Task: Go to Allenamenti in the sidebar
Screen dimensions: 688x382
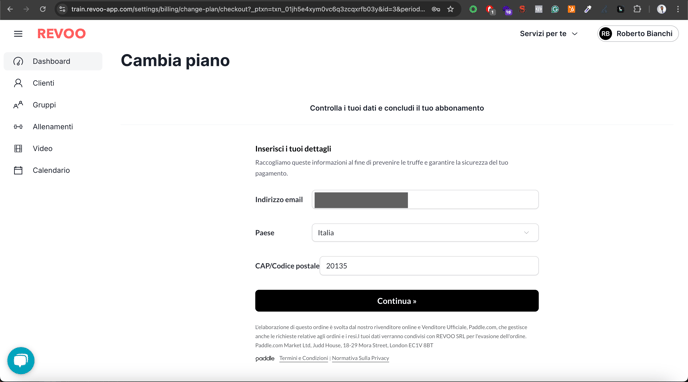Action: point(53,127)
